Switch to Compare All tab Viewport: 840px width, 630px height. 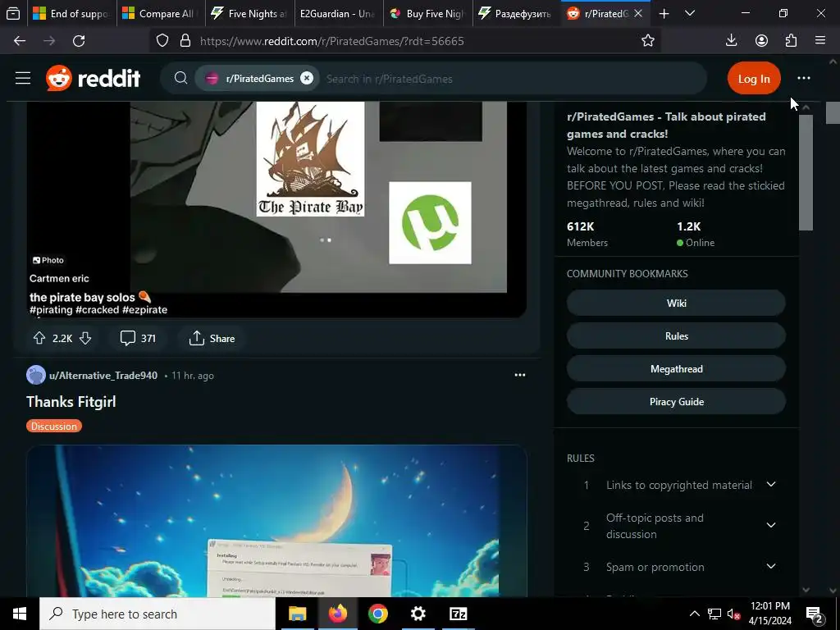pos(161,13)
